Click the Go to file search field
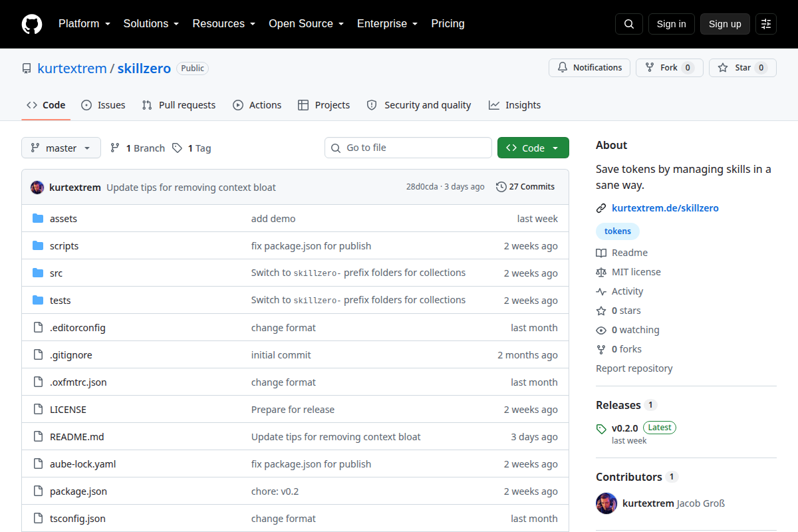798x532 pixels. 408,148
